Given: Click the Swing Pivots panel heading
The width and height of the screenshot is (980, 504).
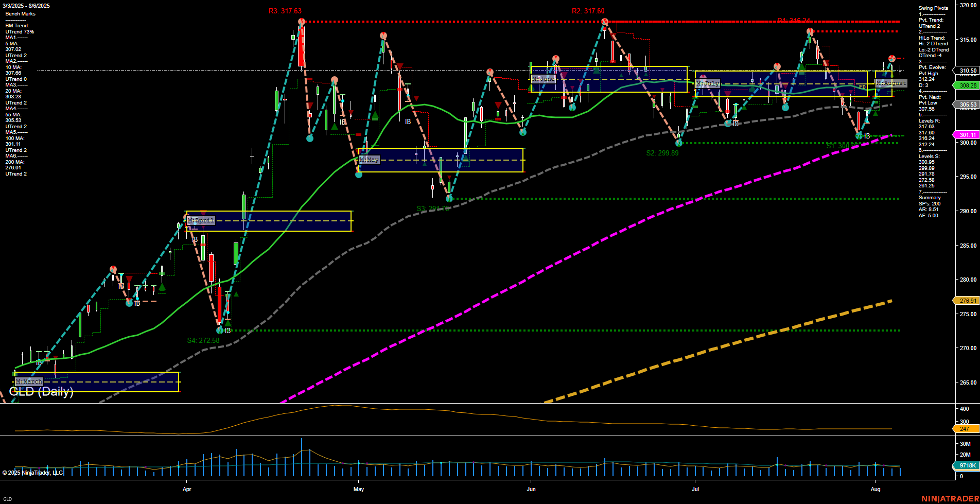Looking at the screenshot, I should (933, 8).
